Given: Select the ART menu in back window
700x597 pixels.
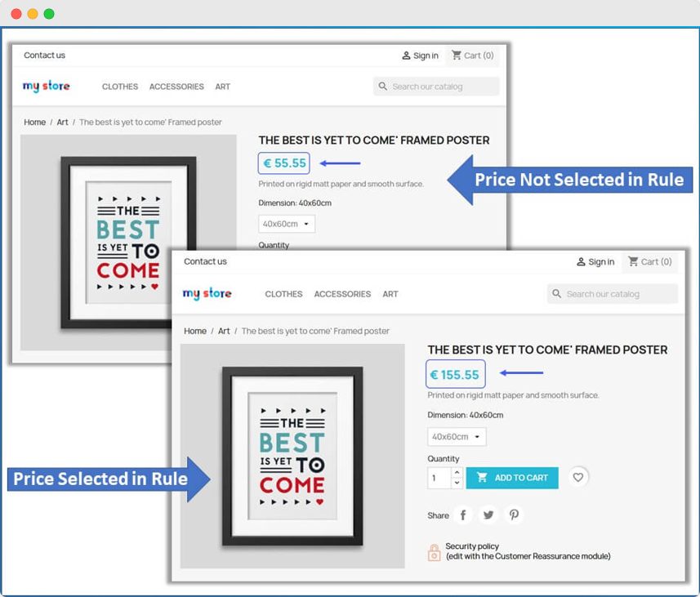Looking at the screenshot, I should point(223,87).
